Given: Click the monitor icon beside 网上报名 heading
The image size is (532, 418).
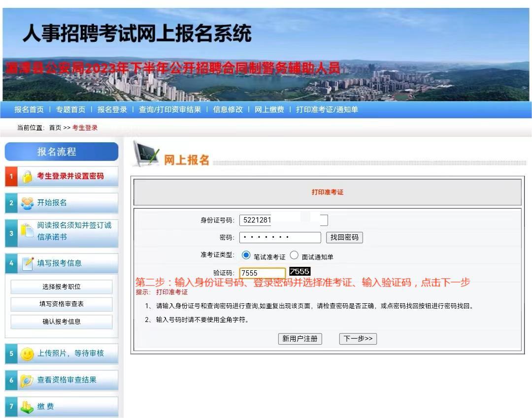Looking at the screenshot, I should (x=146, y=155).
